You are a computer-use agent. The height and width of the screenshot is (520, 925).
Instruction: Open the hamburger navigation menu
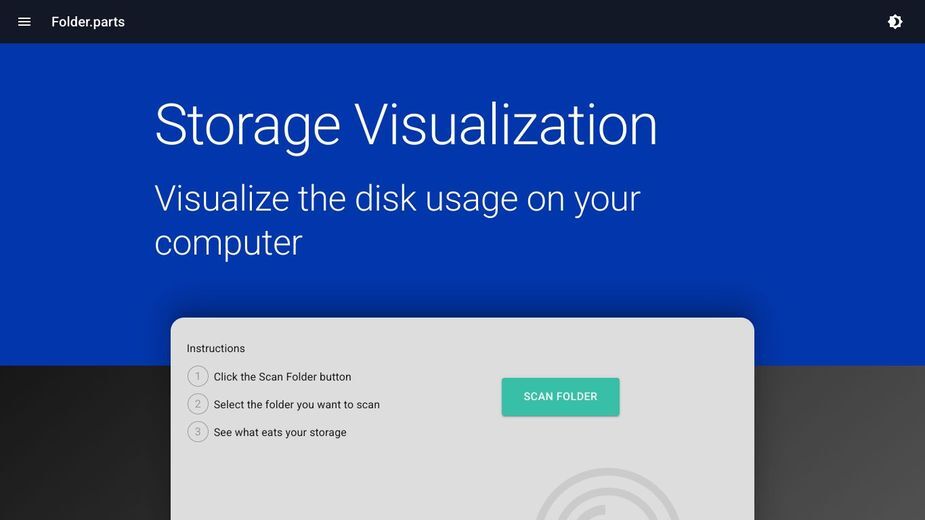point(24,22)
